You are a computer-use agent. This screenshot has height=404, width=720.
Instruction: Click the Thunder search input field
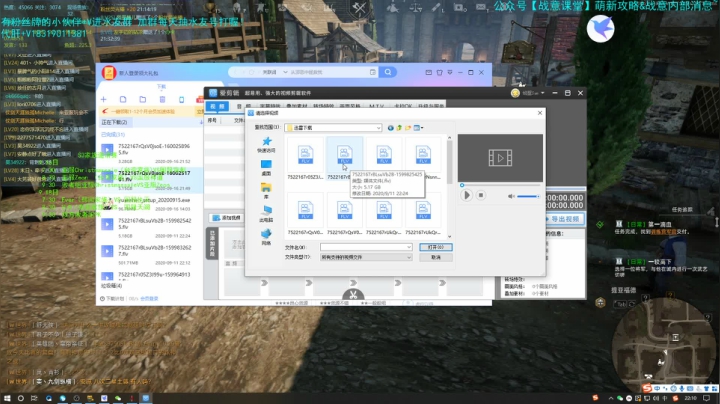point(328,72)
